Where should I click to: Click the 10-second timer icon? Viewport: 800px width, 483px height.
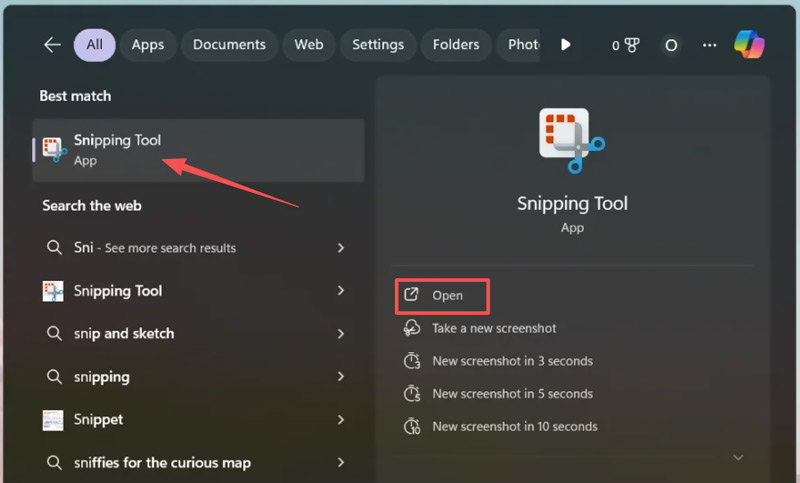coord(411,426)
